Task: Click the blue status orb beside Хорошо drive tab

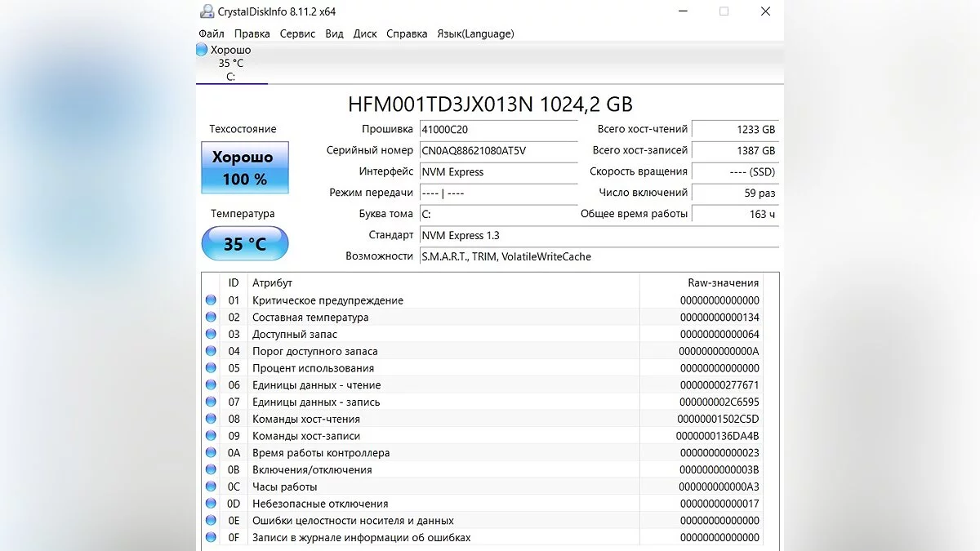Action: tap(202, 50)
